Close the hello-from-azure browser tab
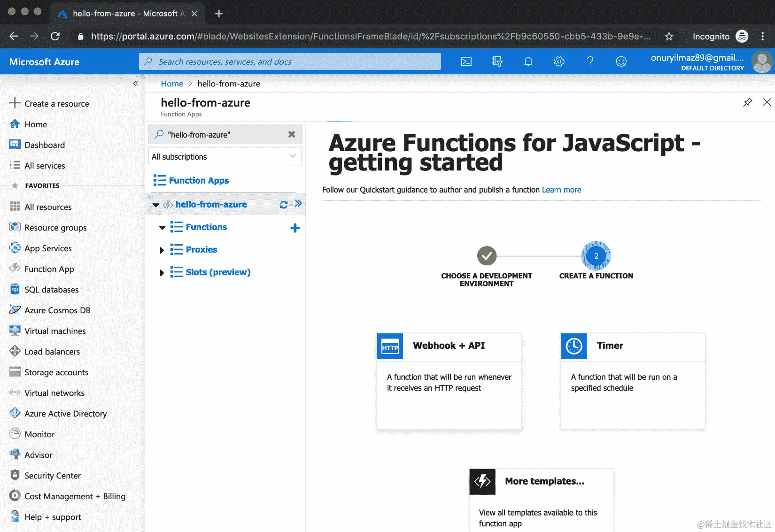Image resolution: width=775 pixels, height=532 pixels. 194,14
